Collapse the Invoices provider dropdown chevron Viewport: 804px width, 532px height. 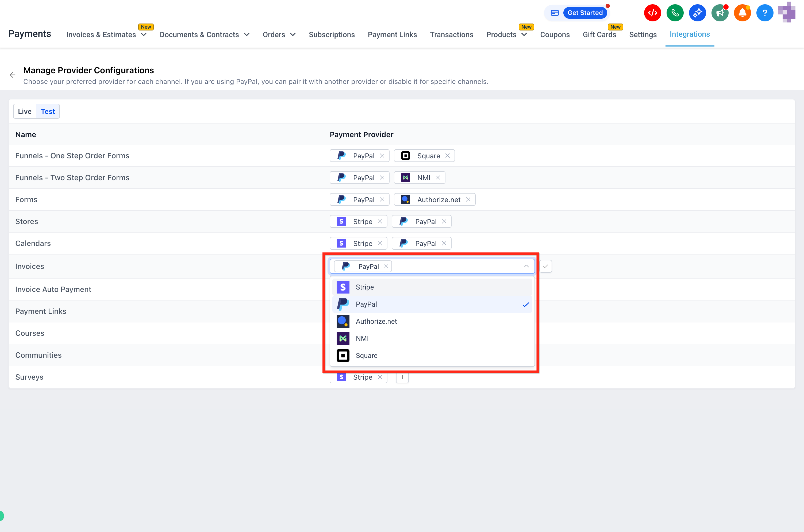pos(526,266)
